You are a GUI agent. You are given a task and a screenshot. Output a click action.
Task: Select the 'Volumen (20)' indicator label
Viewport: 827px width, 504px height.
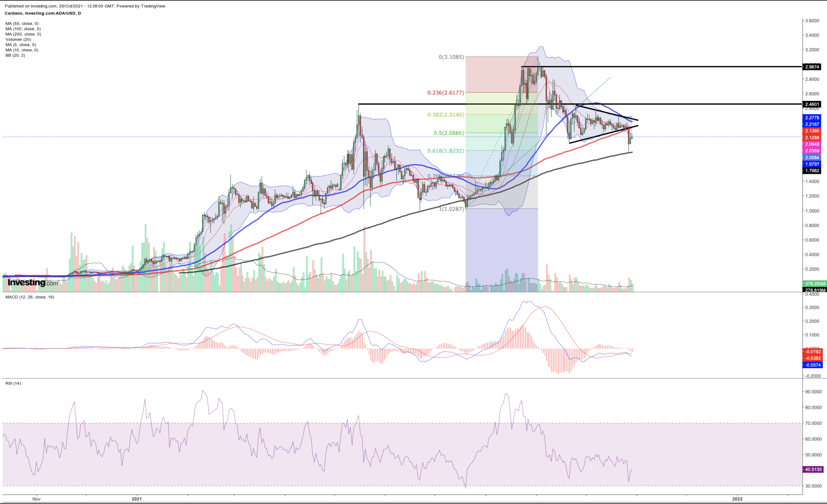coord(18,39)
